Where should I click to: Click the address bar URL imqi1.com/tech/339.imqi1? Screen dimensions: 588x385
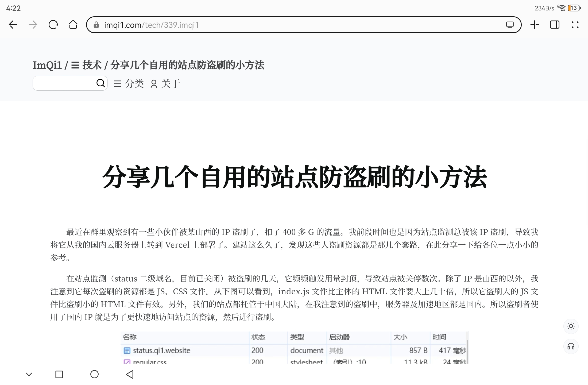pos(151,25)
